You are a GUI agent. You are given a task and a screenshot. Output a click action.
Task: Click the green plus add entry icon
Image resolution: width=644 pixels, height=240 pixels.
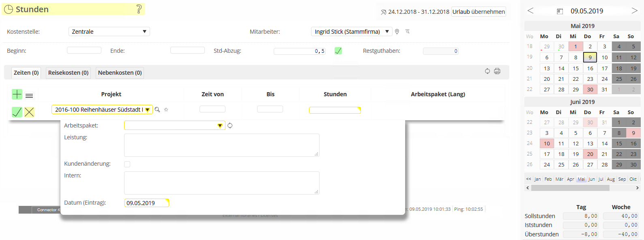pos(17,95)
